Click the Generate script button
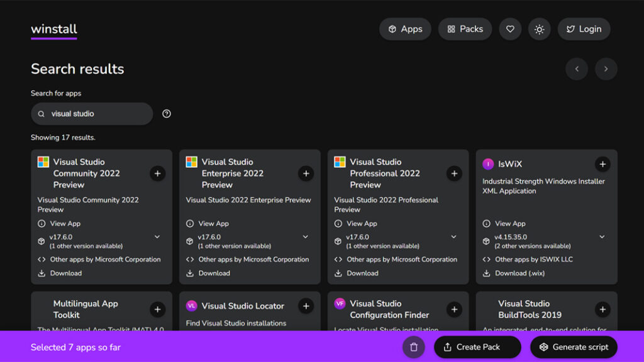This screenshot has height=362, width=644. (573, 346)
